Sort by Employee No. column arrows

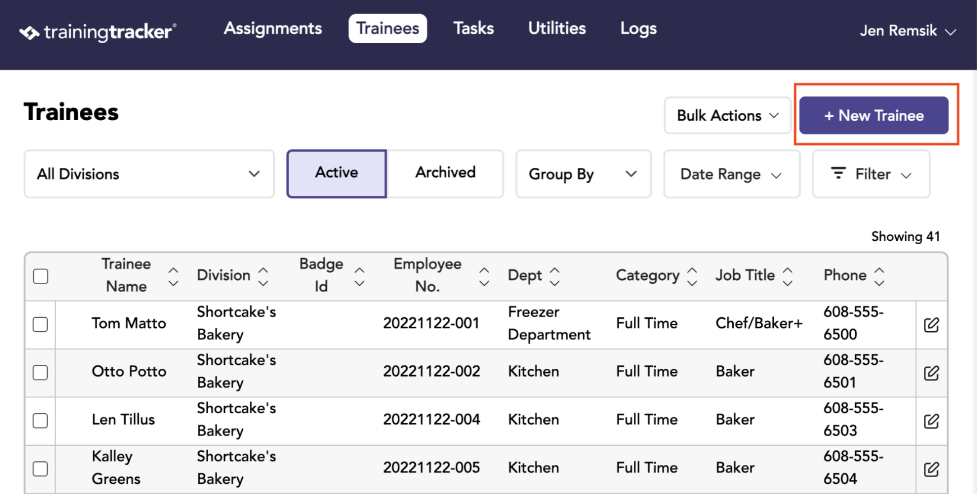484,277
